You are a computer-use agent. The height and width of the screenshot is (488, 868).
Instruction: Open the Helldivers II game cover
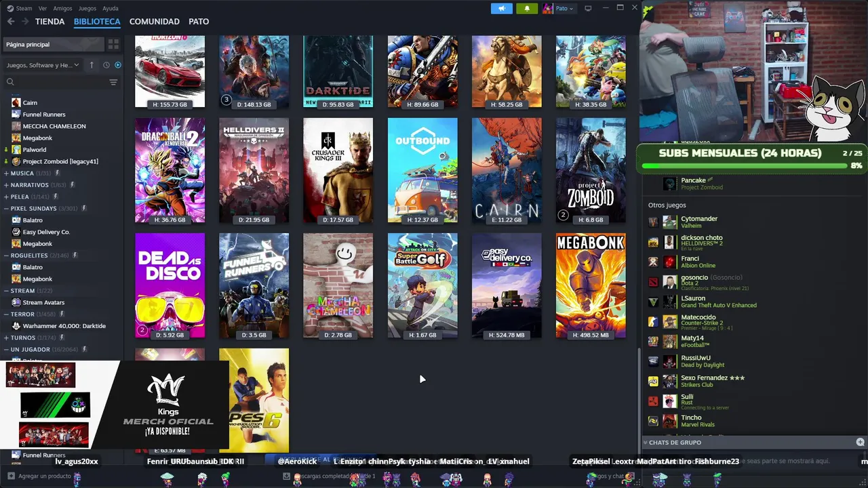[x=254, y=170]
